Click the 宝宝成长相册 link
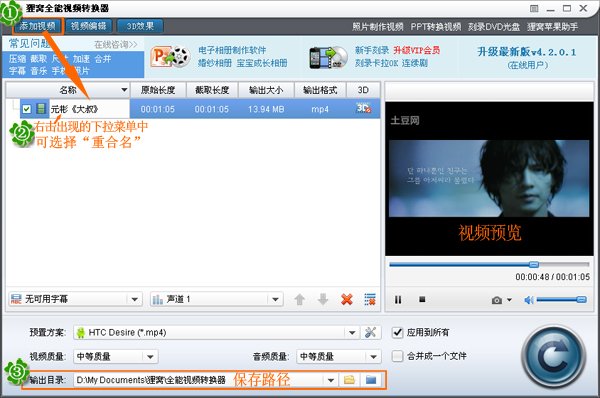 [262, 63]
